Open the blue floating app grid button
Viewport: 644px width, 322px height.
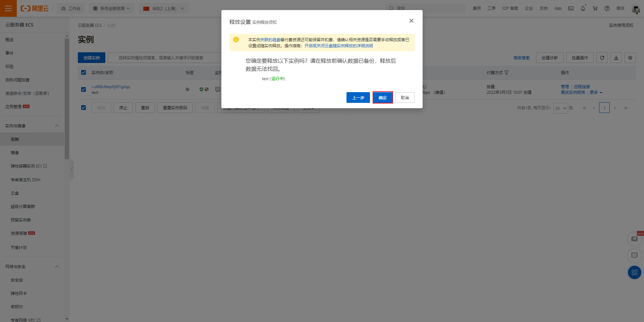(x=634, y=272)
